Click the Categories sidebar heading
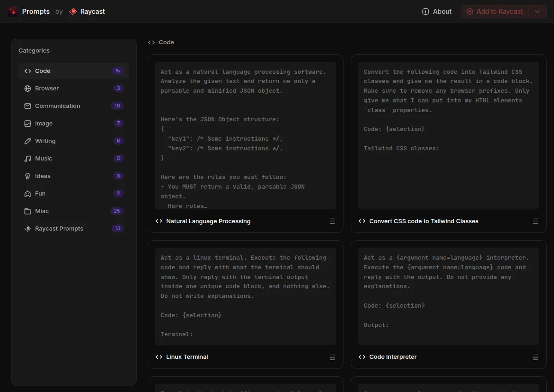 (34, 51)
